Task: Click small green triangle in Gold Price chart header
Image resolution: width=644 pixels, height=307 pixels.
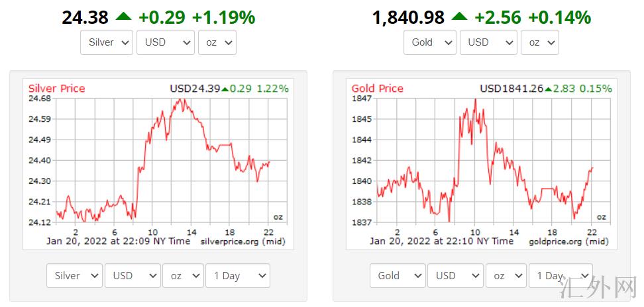Action: tap(548, 89)
